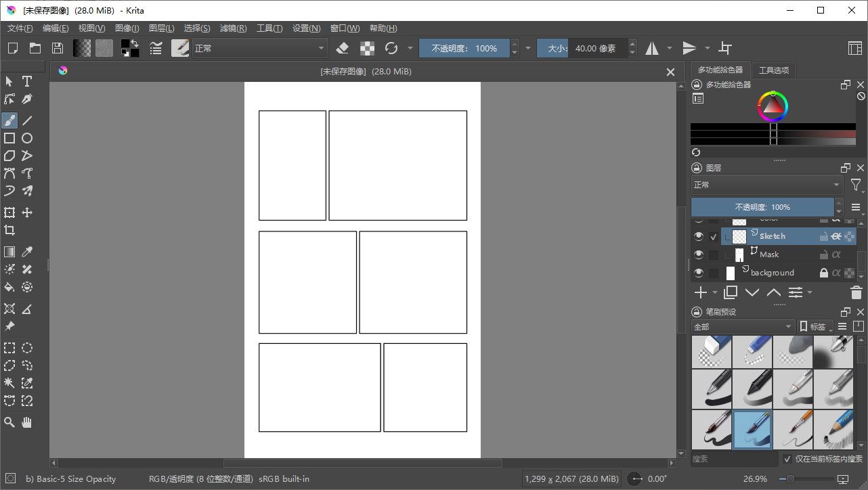Select the Crop tool
The height and width of the screenshot is (490, 868).
coord(9,229)
